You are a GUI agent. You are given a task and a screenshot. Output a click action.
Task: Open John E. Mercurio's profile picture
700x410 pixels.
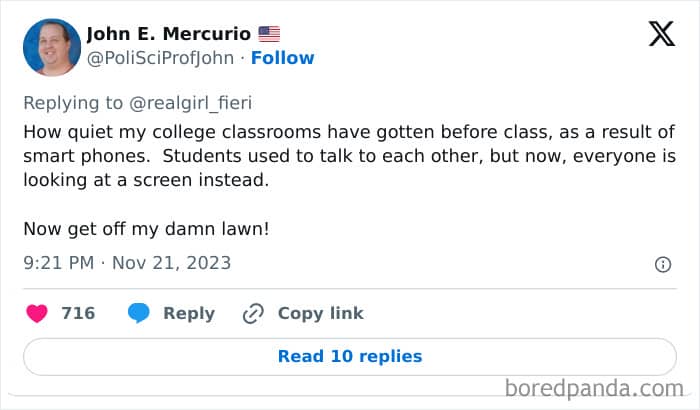(x=51, y=47)
